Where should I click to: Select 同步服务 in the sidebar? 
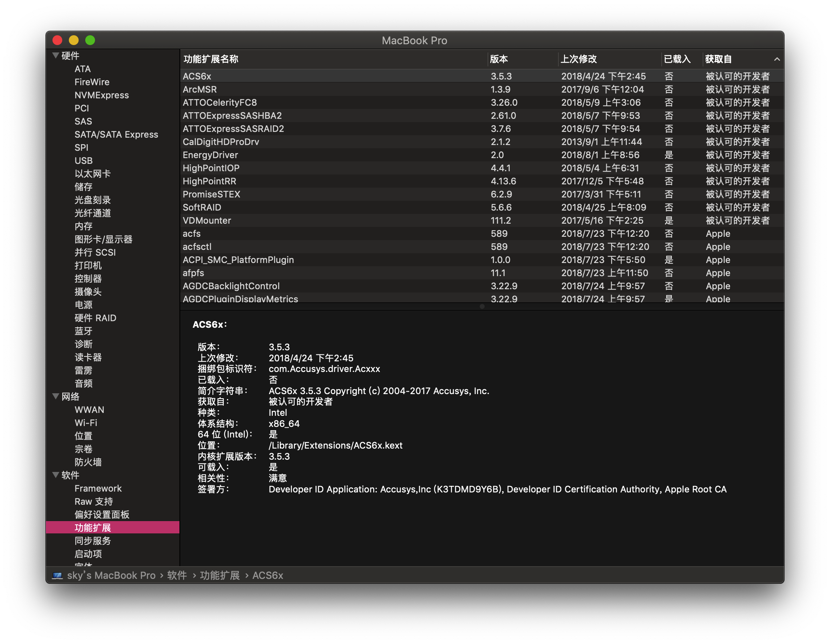click(93, 541)
